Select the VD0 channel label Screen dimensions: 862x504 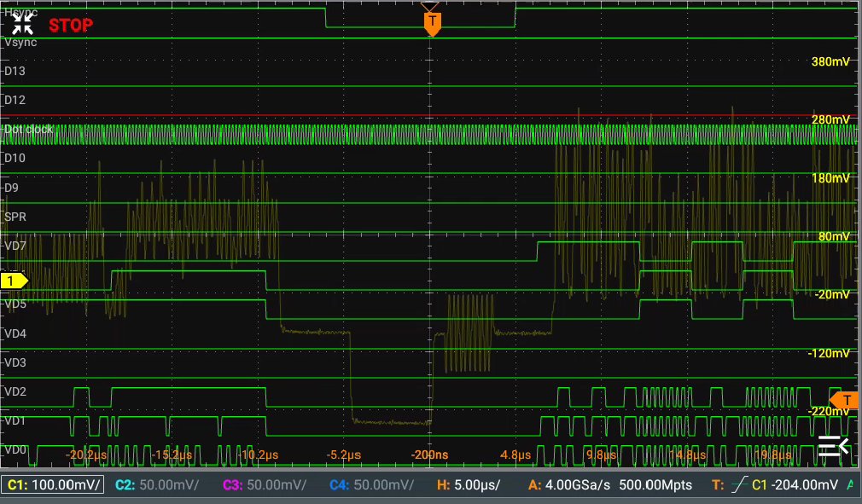point(15,449)
